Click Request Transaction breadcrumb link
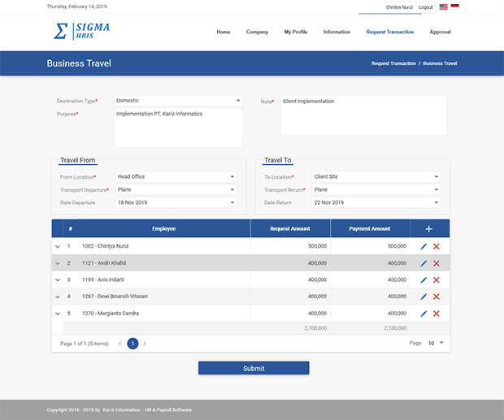 393,63
